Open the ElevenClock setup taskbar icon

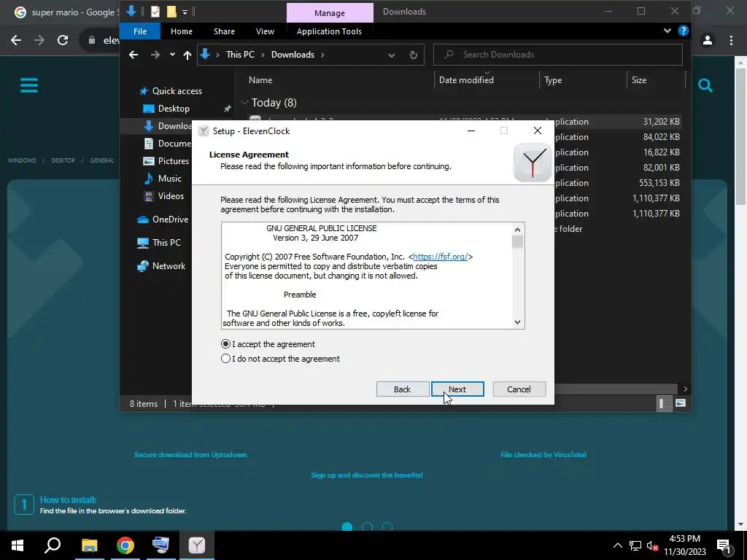pyautogui.click(x=197, y=545)
